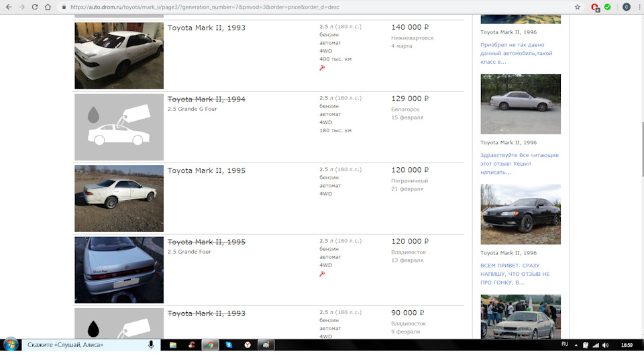View the silver 1995 Mark II rear photo
Viewport: 644px width, 357px height.
pos(119,270)
